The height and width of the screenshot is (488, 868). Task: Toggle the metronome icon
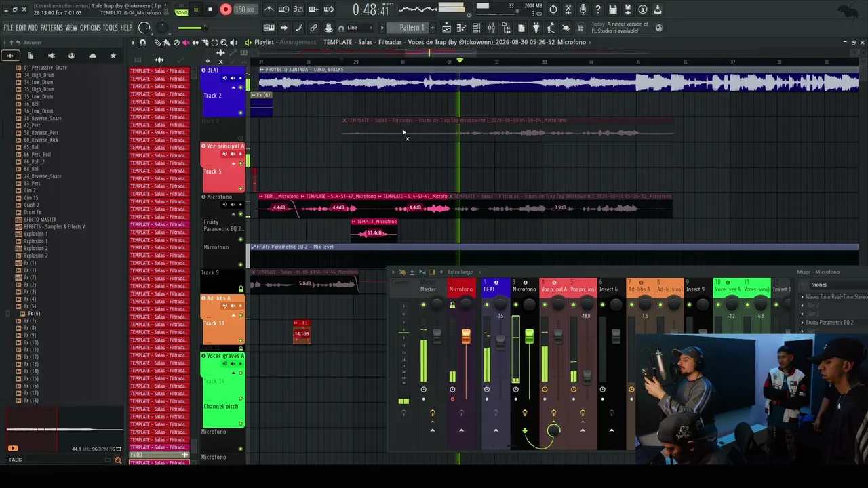point(269,9)
